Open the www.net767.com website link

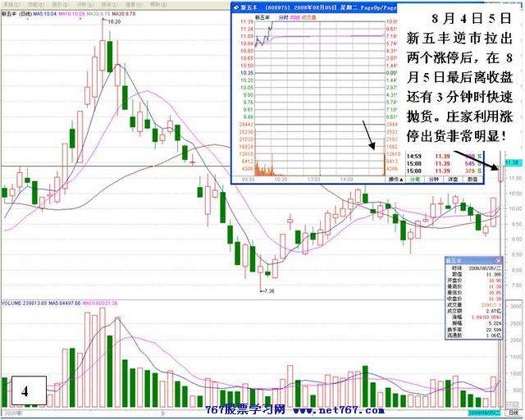338,409
